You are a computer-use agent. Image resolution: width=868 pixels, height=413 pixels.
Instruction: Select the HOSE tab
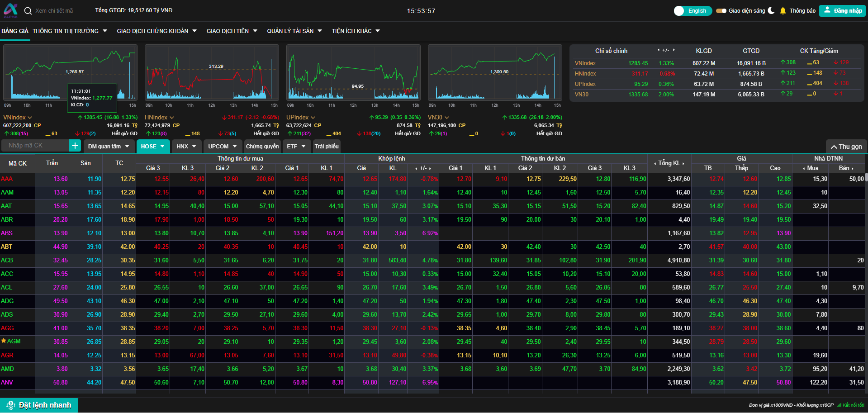tap(152, 147)
